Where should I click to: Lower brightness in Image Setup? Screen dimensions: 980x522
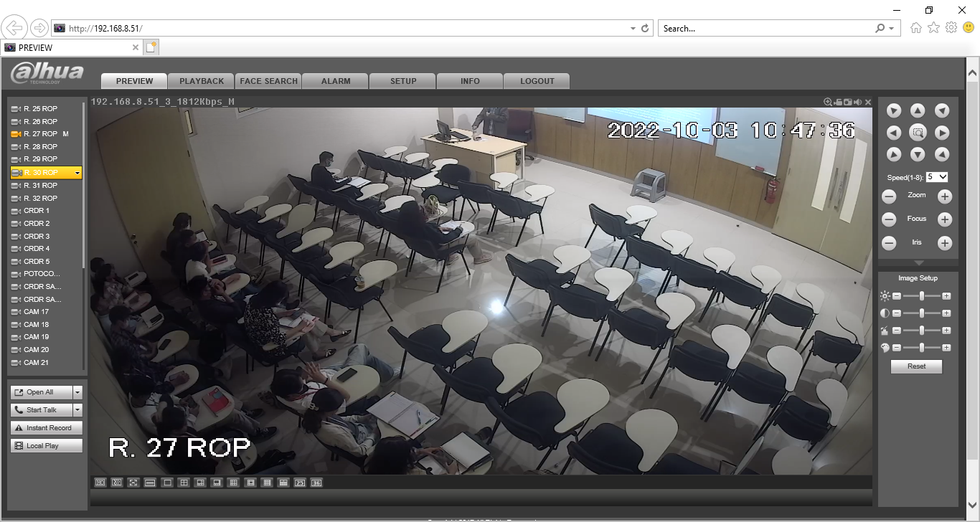(897, 295)
